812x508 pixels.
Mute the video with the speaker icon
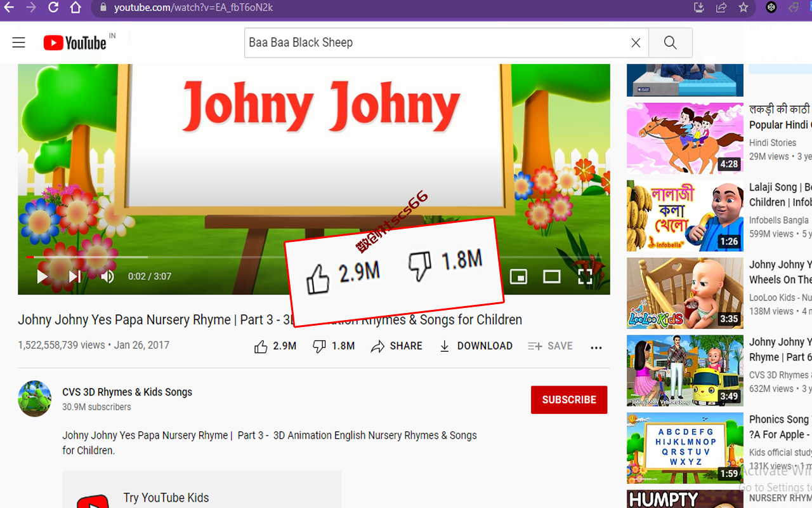107,276
